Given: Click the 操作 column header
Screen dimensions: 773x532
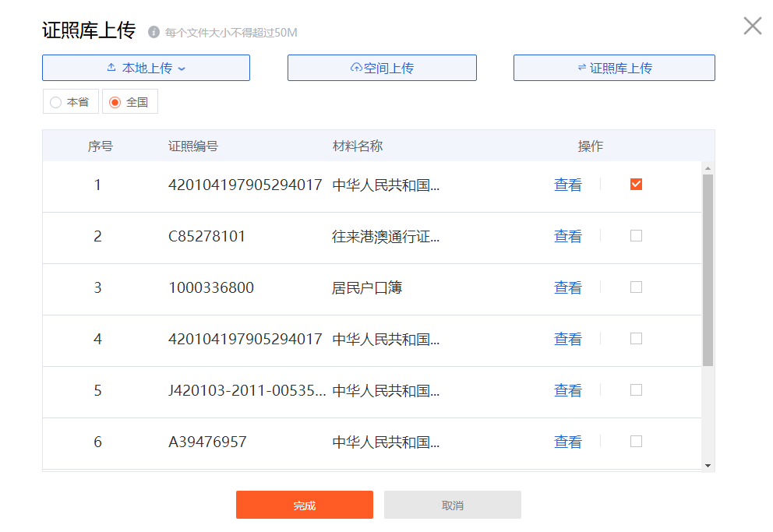Looking at the screenshot, I should (591, 146).
